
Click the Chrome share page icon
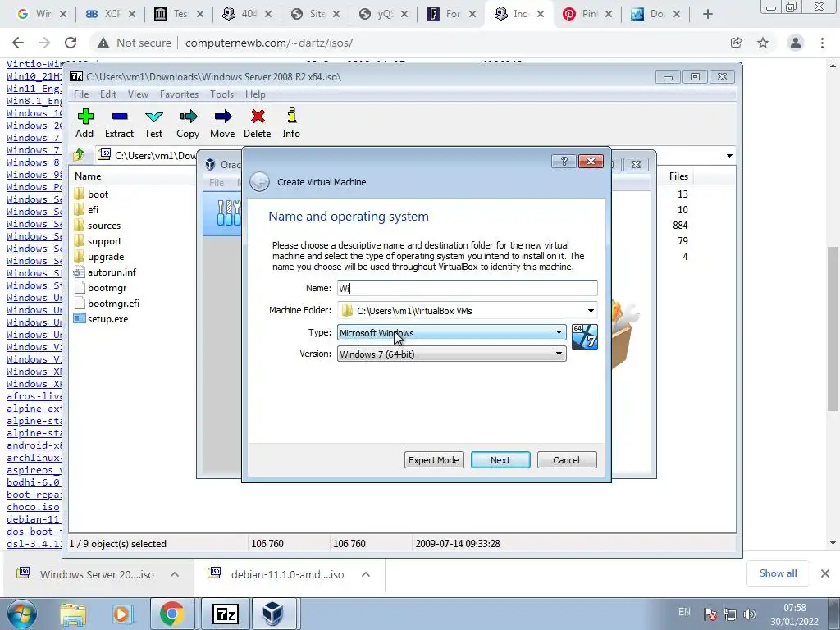[736, 43]
